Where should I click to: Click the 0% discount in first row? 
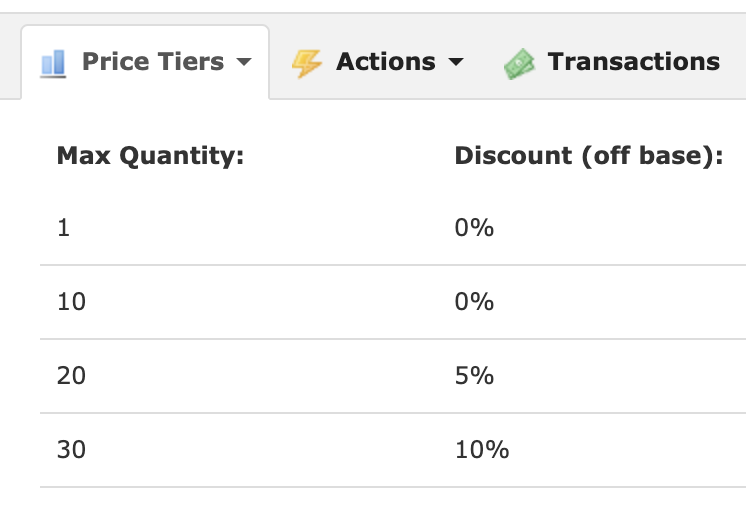coord(474,227)
